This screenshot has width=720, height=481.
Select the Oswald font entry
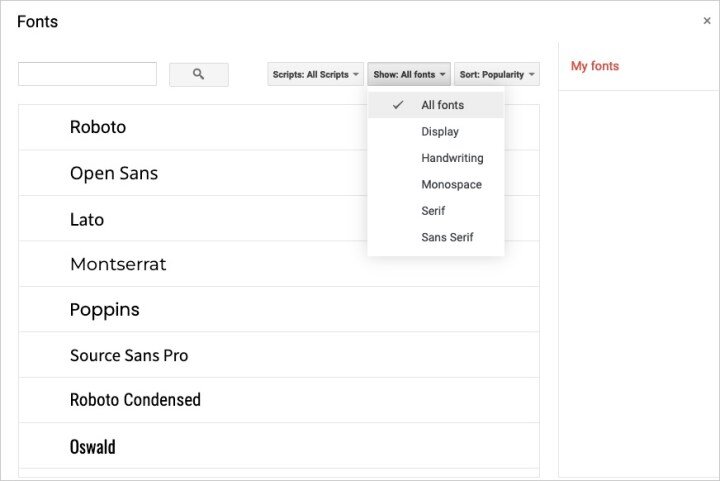click(279, 446)
